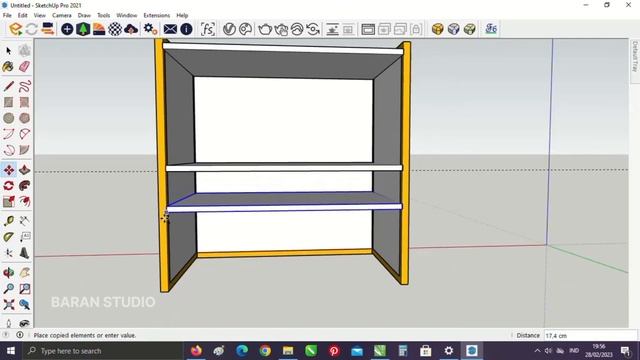This screenshot has width=640, height=360.
Task: Click the fs script toolbar icon
Action: point(208,29)
